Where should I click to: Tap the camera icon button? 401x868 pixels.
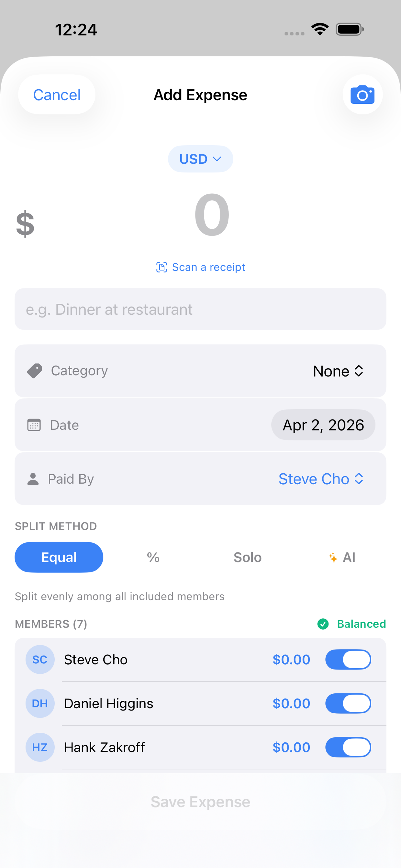click(x=362, y=95)
